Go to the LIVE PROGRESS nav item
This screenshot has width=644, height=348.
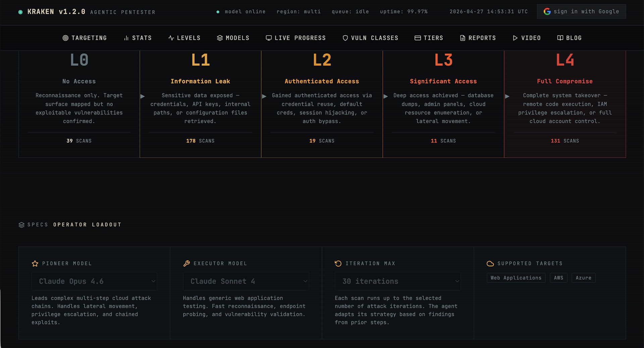pyautogui.click(x=296, y=38)
